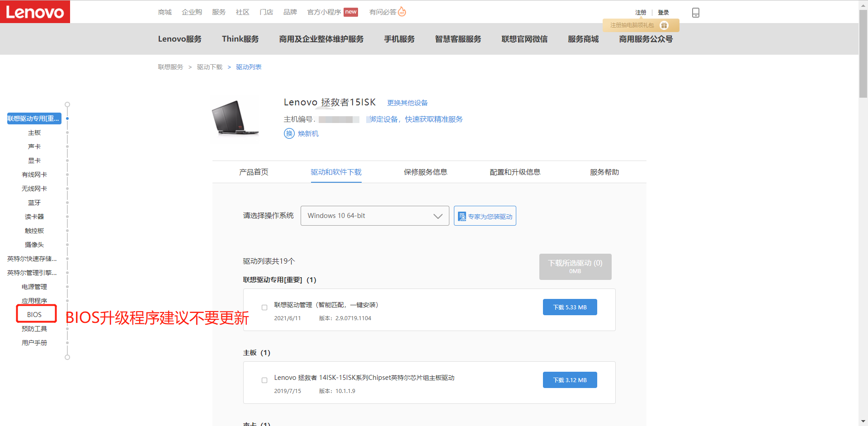This screenshot has height=426, width=868.
Task: Open Think服务 menu
Action: pyautogui.click(x=240, y=39)
